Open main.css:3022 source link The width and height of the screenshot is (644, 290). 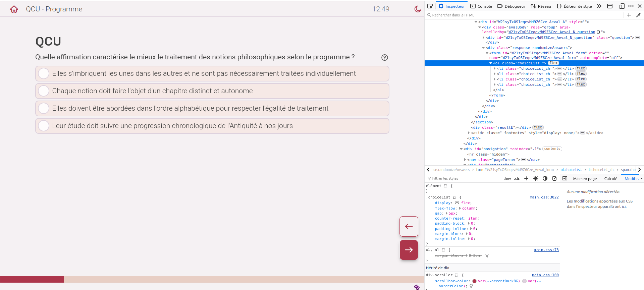coord(544,197)
